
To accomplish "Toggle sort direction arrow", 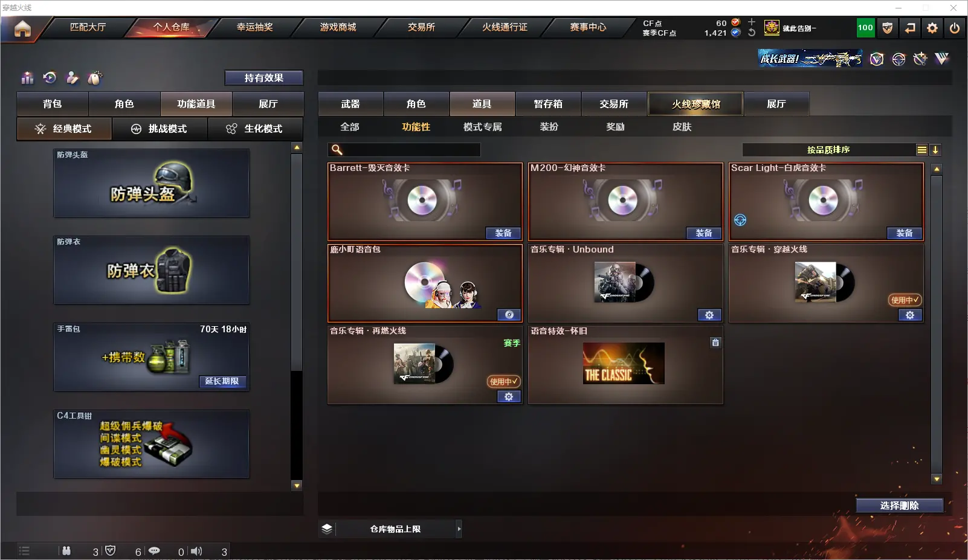I will (x=935, y=150).
